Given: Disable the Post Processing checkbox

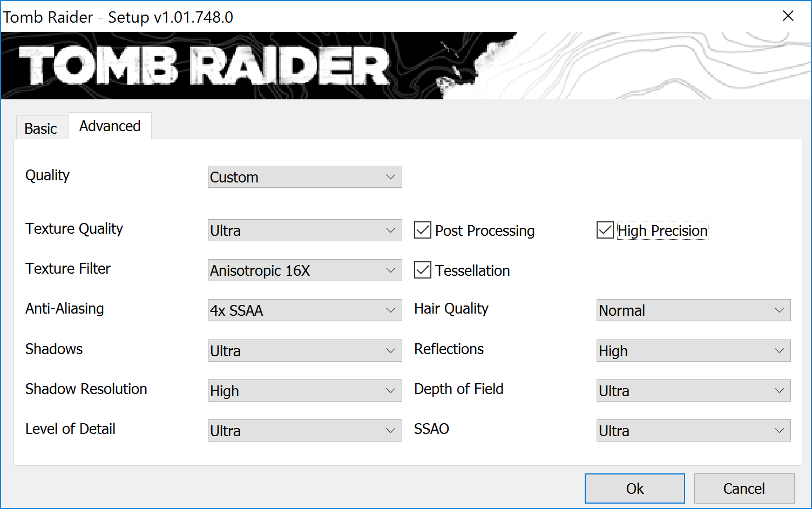Looking at the screenshot, I should pyautogui.click(x=423, y=230).
